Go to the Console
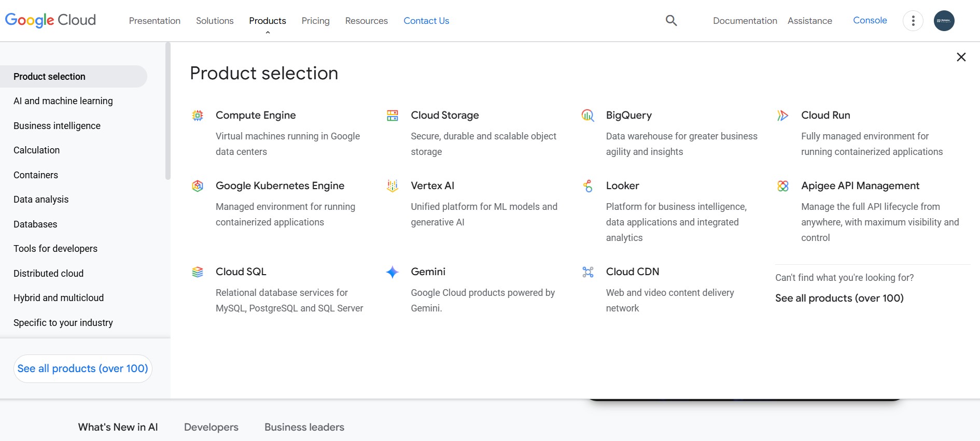980x441 pixels. click(x=870, y=20)
